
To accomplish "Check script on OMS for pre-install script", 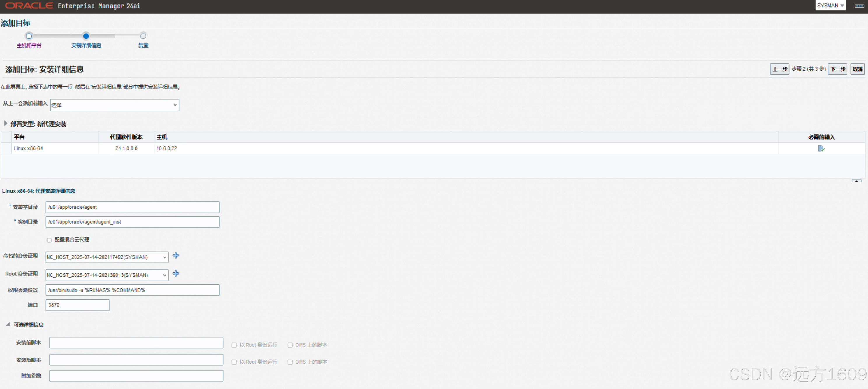I will [290, 345].
